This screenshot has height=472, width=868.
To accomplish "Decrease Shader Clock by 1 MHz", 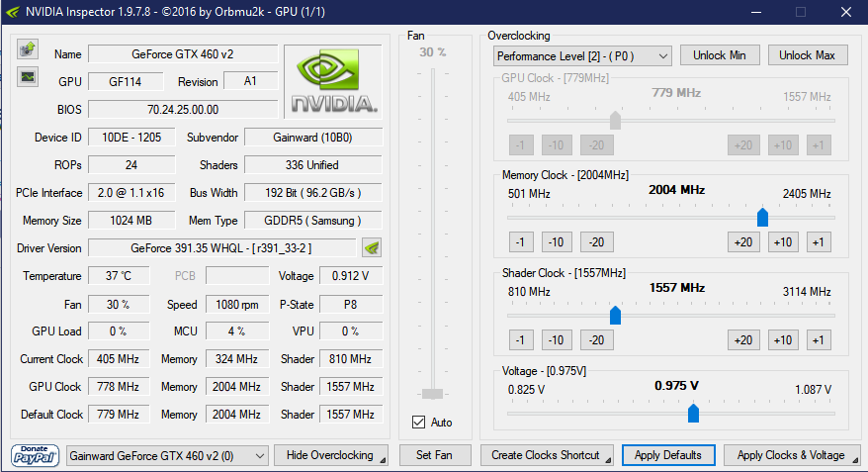I will (x=521, y=340).
